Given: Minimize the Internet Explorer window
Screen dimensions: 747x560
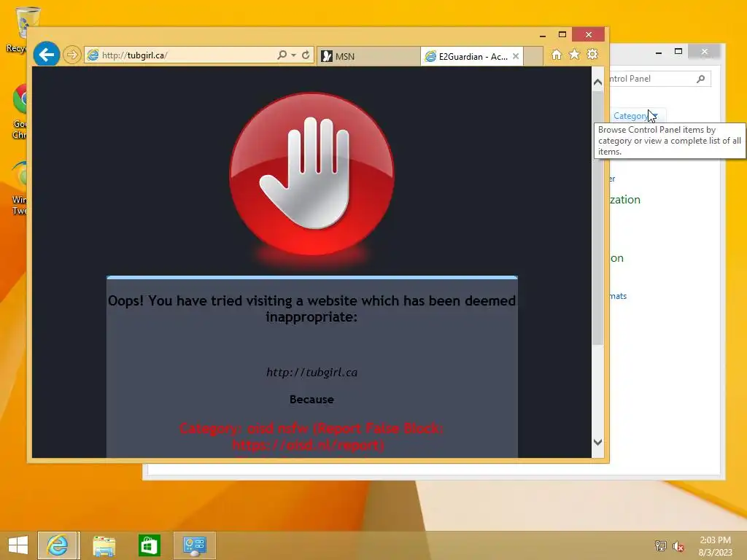Looking at the screenshot, I should (x=543, y=35).
